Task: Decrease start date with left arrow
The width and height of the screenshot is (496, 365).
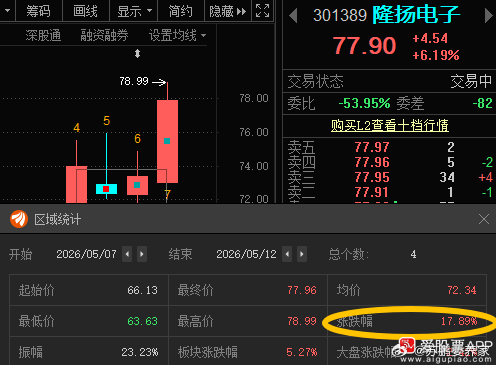Action: click(x=127, y=254)
